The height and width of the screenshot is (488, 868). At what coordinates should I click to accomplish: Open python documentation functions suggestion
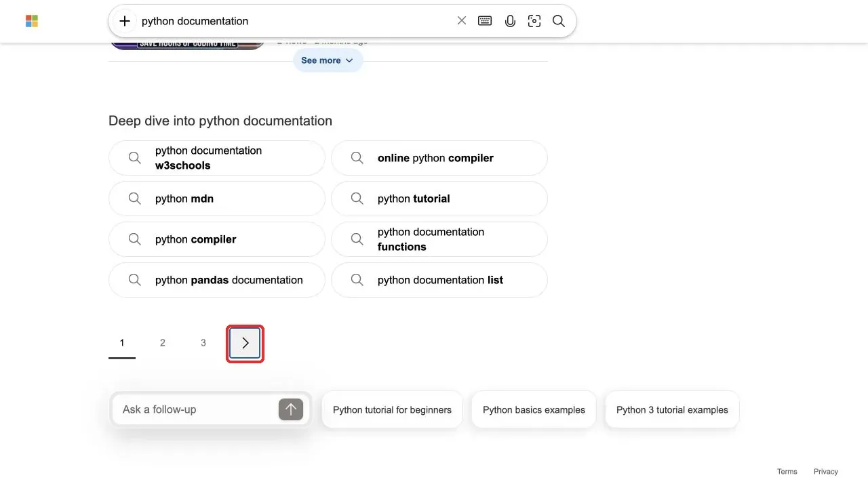(x=439, y=239)
